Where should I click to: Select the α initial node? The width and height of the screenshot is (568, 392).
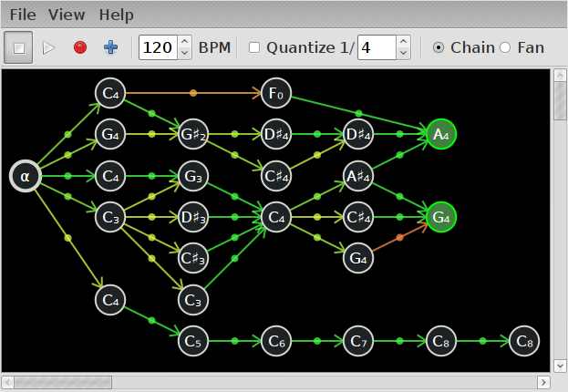click(25, 176)
